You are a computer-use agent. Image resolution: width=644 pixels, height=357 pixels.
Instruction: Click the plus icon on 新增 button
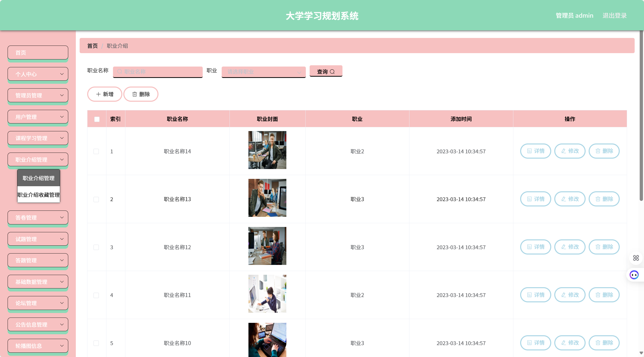coord(98,94)
